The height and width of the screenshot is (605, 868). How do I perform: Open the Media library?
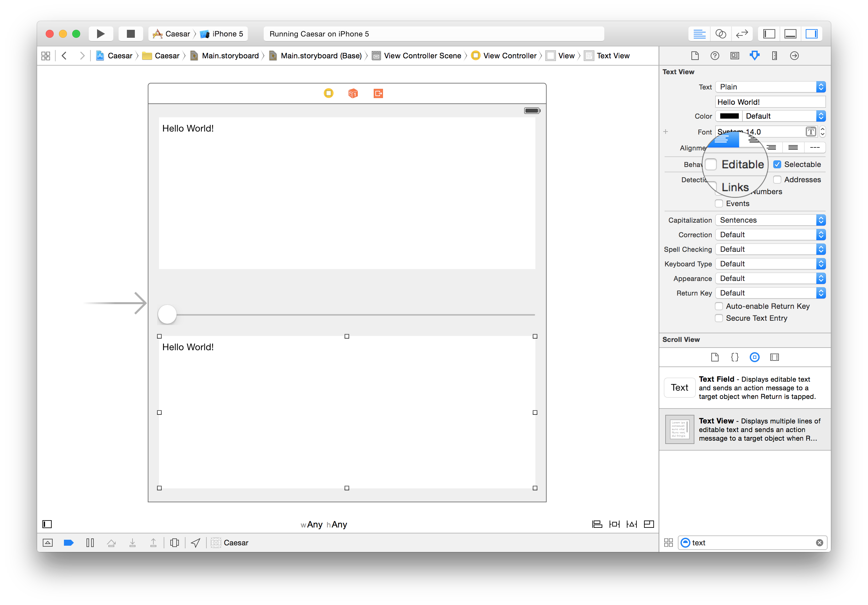(x=775, y=357)
